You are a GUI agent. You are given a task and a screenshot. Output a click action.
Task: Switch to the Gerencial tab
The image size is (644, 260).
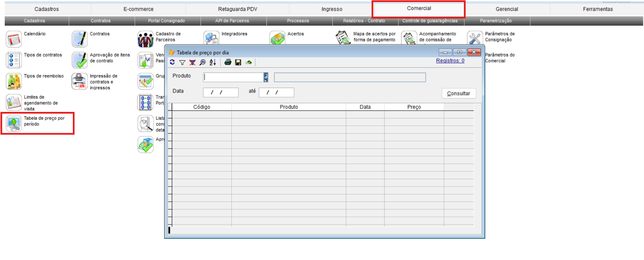507,9
